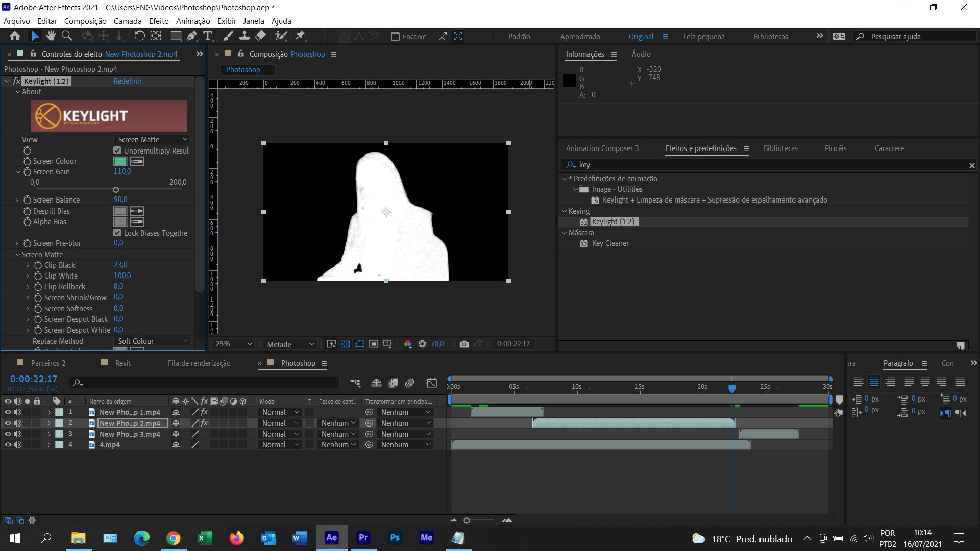Image resolution: width=980 pixels, height=551 pixels.
Task: Select the Horizontal Type tool
Action: tap(208, 36)
